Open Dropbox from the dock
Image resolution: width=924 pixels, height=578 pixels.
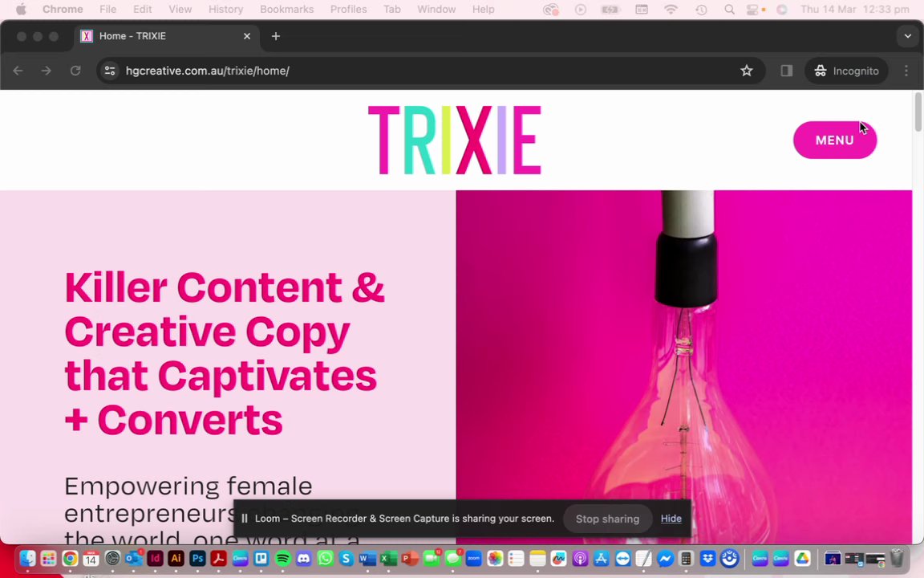coord(707,558)
